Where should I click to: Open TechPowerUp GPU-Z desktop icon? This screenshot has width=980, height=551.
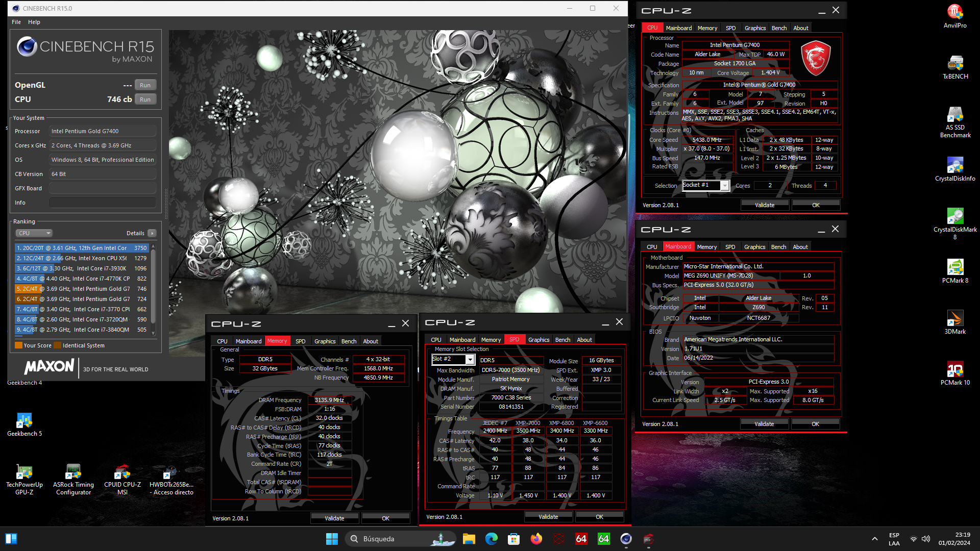click(x=24, y=479)
